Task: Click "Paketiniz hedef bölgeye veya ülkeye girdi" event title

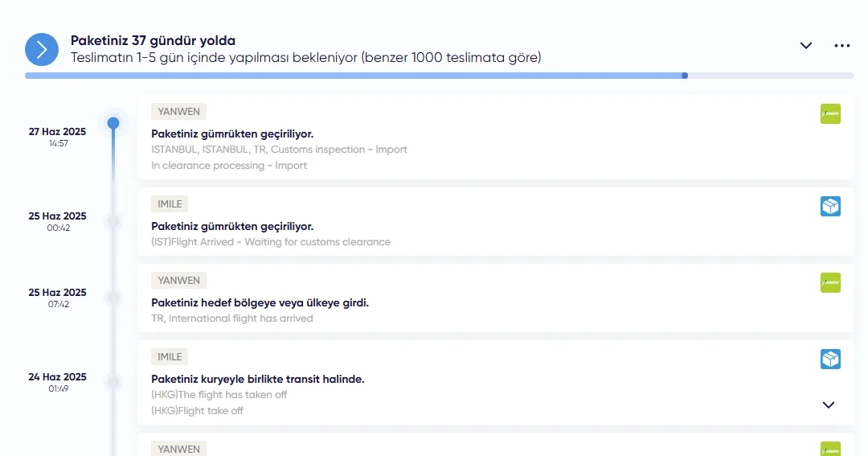Action: pos(260,302)
